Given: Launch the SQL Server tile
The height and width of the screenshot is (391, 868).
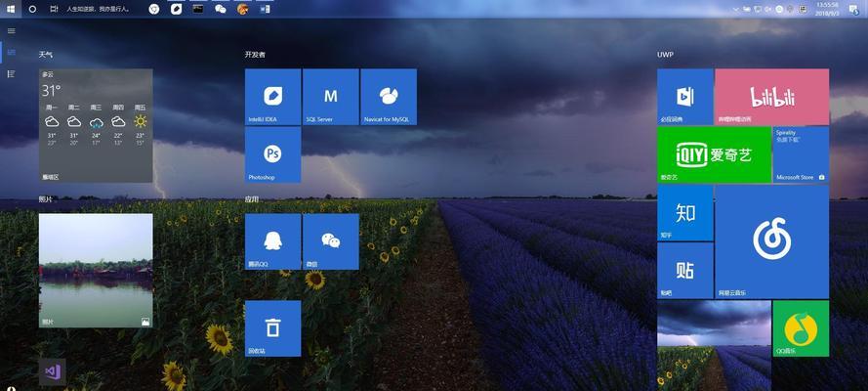Looking at the screenshot, I should 330,97.
